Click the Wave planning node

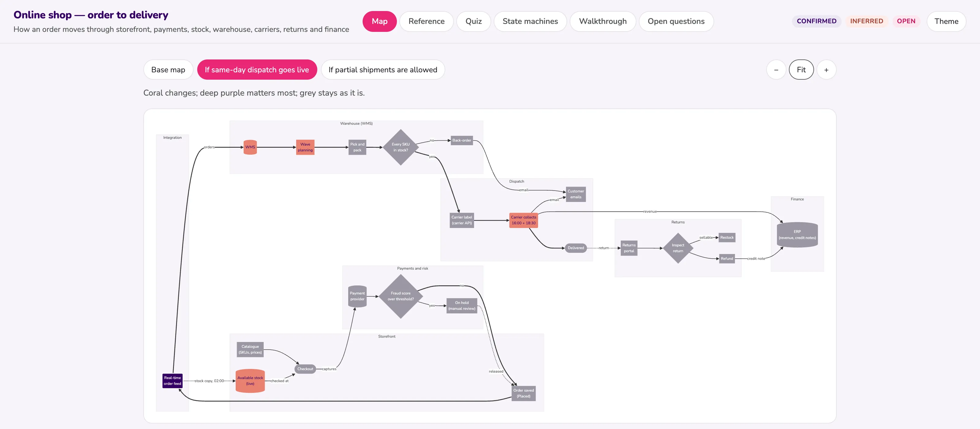point(305,147)
